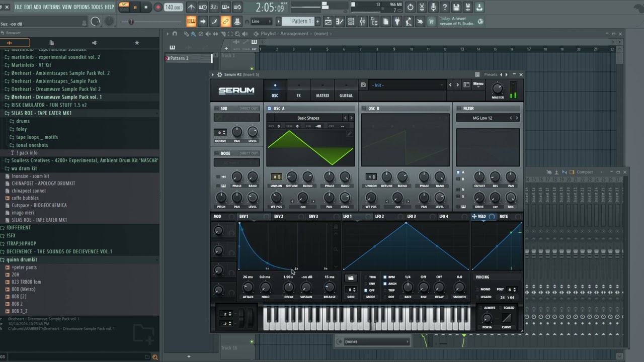Check the LEGATO option

pos(477,297)
